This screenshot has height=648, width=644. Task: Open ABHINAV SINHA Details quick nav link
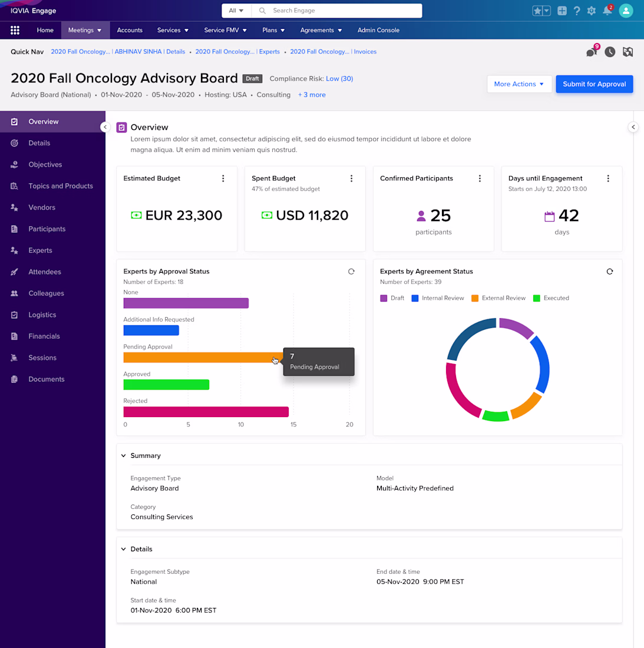point(118,52)
